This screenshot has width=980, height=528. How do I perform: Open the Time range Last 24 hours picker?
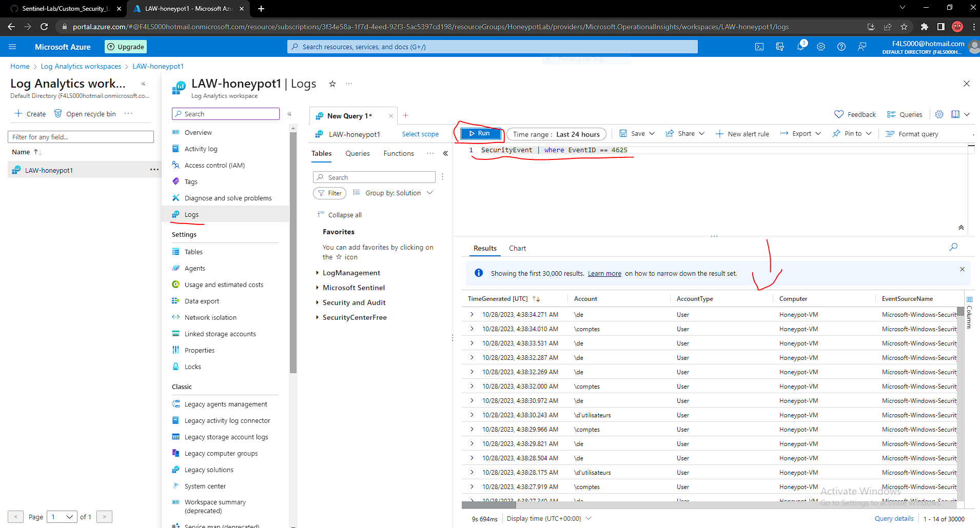pos(556,134)
